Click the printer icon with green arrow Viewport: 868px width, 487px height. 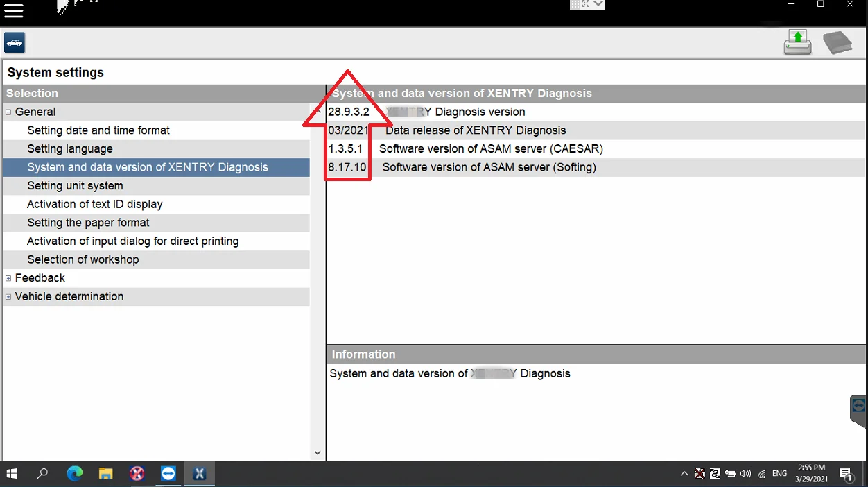pos(797,43)
